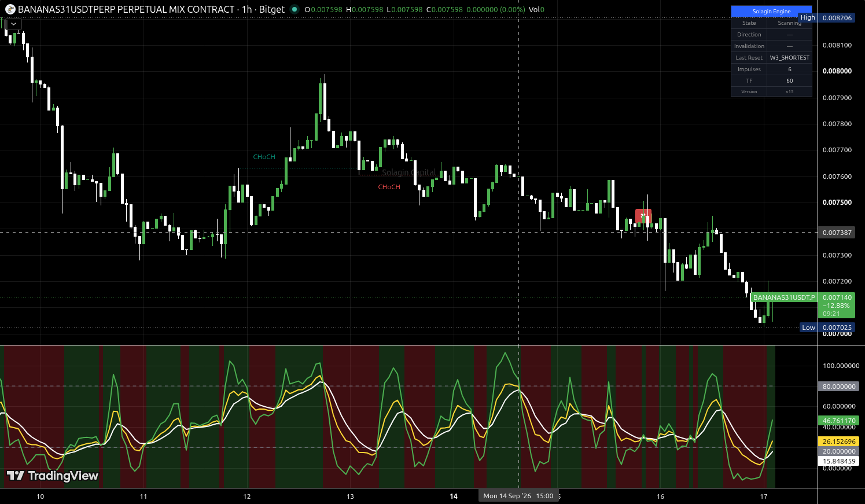Click the 0.007500 price scale label
865x504 pixels.
[837, 203]
